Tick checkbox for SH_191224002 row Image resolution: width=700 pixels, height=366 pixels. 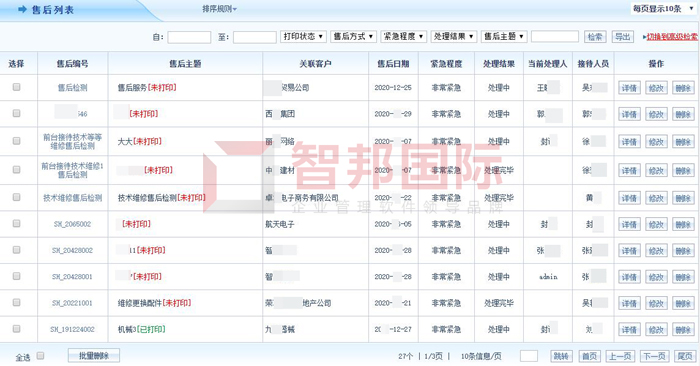17,329
